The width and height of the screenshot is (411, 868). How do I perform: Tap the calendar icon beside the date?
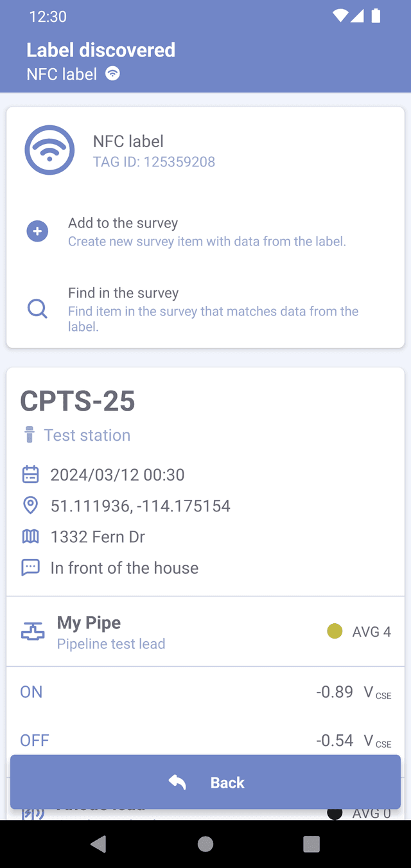point(30,475)
